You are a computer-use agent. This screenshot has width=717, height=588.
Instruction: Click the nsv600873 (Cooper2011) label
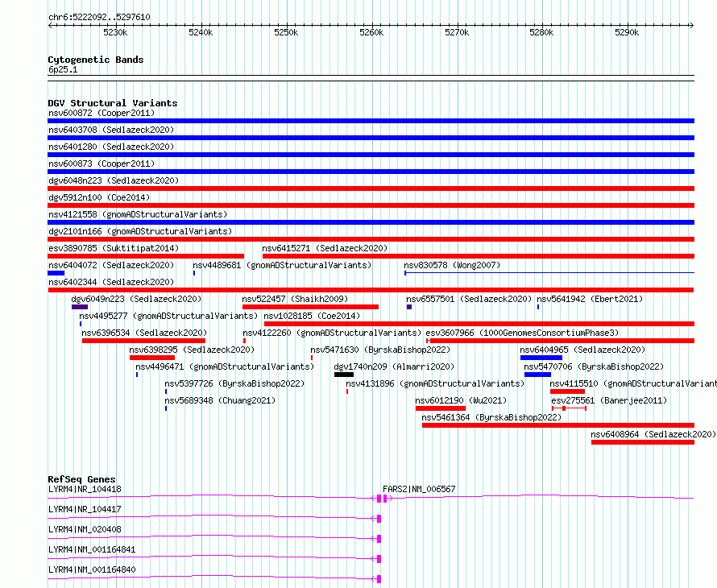102,164
